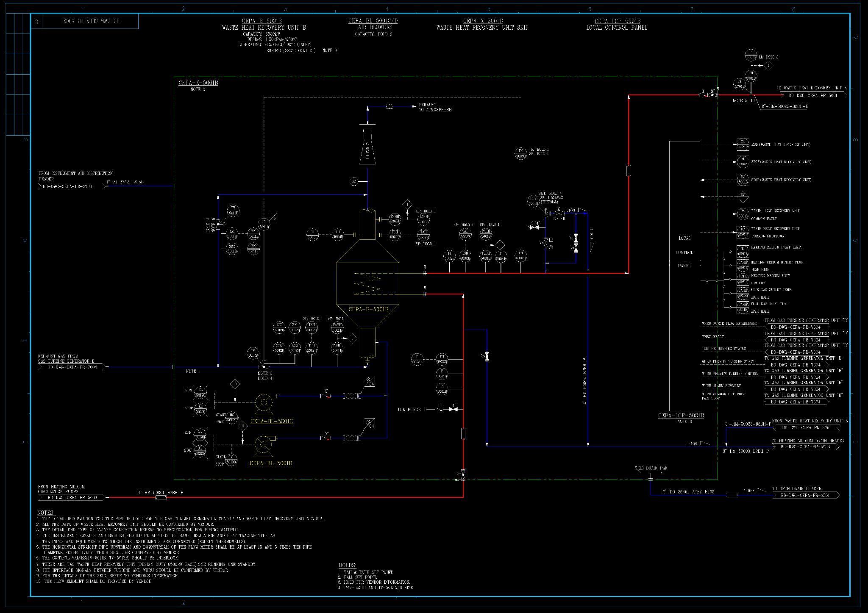Click the XL RUN indicator beside control panel
Image resolution: width=868 pixels, height=613 pixels.
[743, 144]
